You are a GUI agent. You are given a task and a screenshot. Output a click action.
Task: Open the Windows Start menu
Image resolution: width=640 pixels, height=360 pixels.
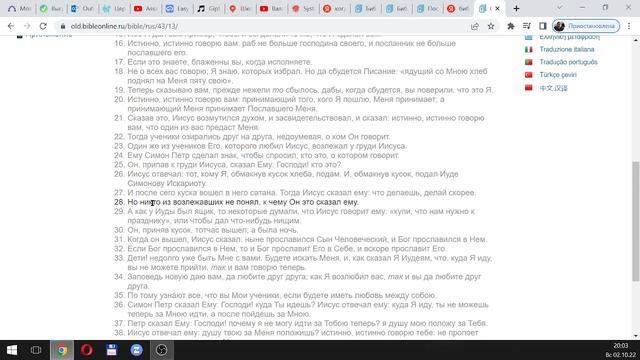(12, 350)
